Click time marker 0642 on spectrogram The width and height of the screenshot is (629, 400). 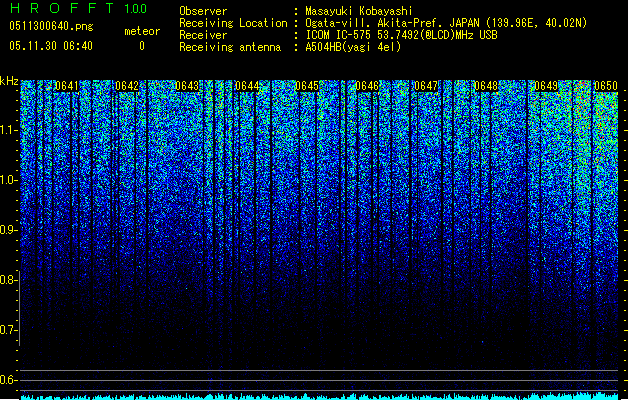(127, 86)
